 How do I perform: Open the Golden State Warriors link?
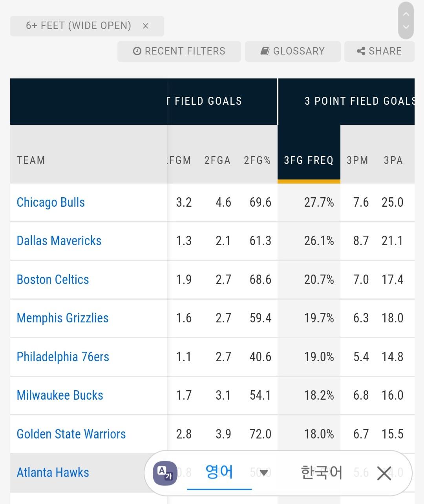(71, 434)
